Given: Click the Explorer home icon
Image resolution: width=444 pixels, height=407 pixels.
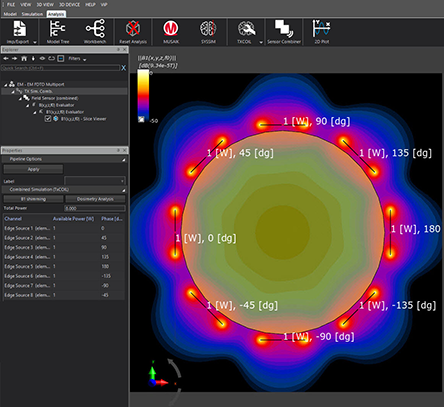Looking at the screenshot, I should 24,59.
